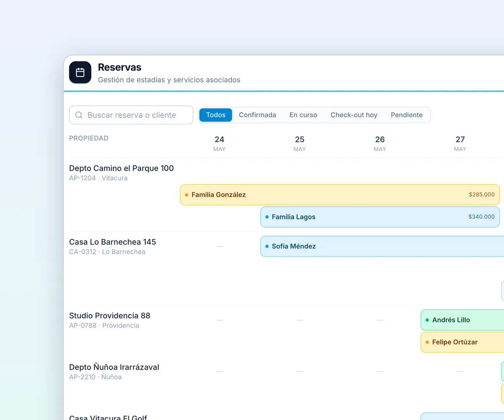This screenshot has width=504, height=420.
Task: Open Andrés Lillo reservation
Action: pos(462,320)
